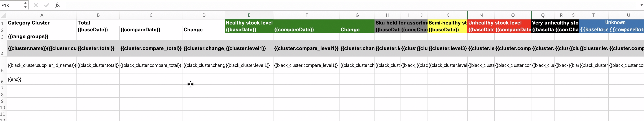644x121 pixels.
Task: Click the confirm entry checkmark icon
Action: 47,5
